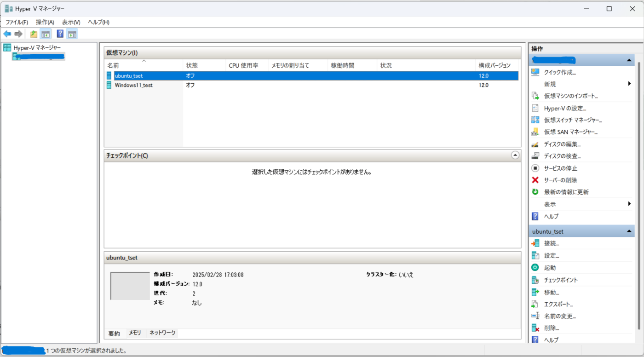
Task: Click the Back arrow toolbar icon
Action: click(7, 34)
